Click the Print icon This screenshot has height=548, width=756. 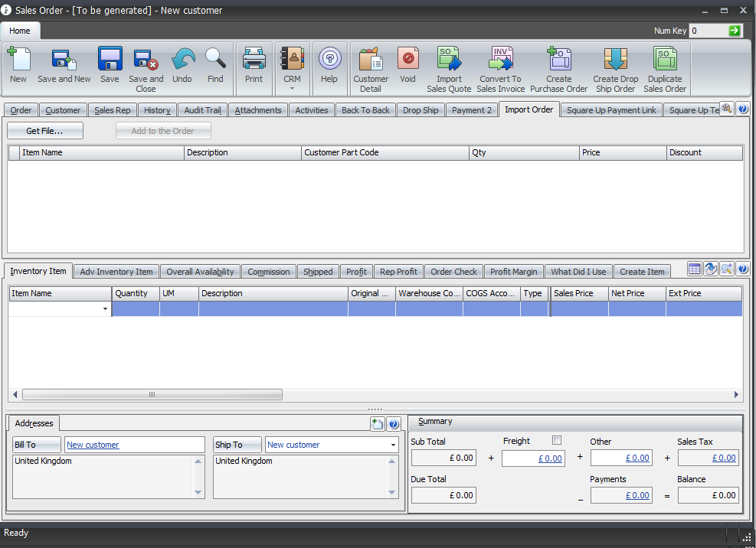(254, 60)
